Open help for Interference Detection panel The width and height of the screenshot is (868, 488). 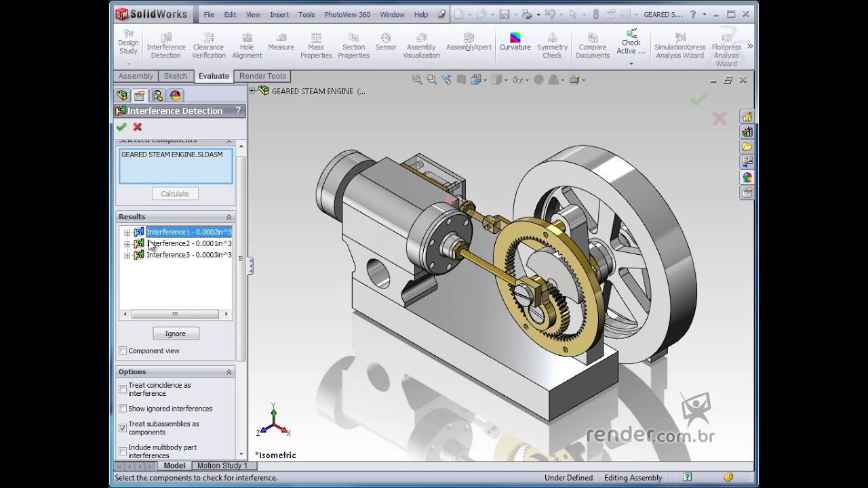coord(238,110)
